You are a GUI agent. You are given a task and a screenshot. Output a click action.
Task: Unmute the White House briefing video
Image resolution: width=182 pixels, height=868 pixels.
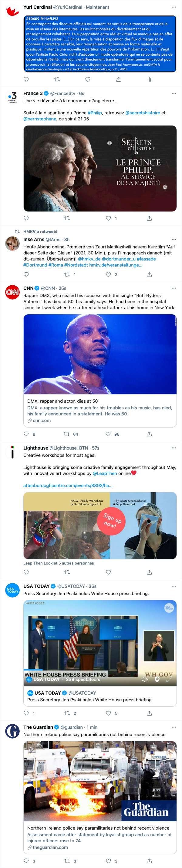point(145,679)
